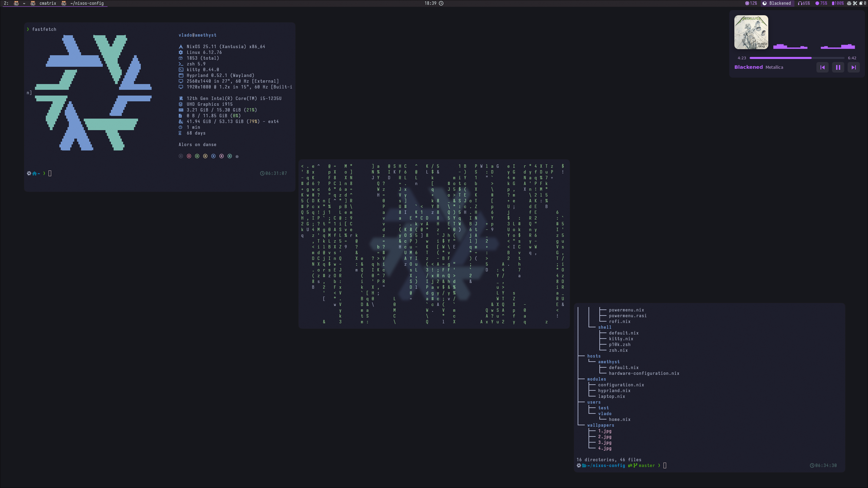
Task: Click the balance scale icon in the bar
Action: pos(849,3)
